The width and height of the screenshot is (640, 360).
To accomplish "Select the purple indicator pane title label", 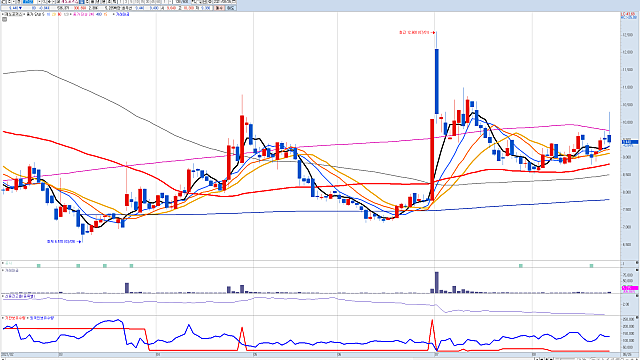I will tap(19, 296).
